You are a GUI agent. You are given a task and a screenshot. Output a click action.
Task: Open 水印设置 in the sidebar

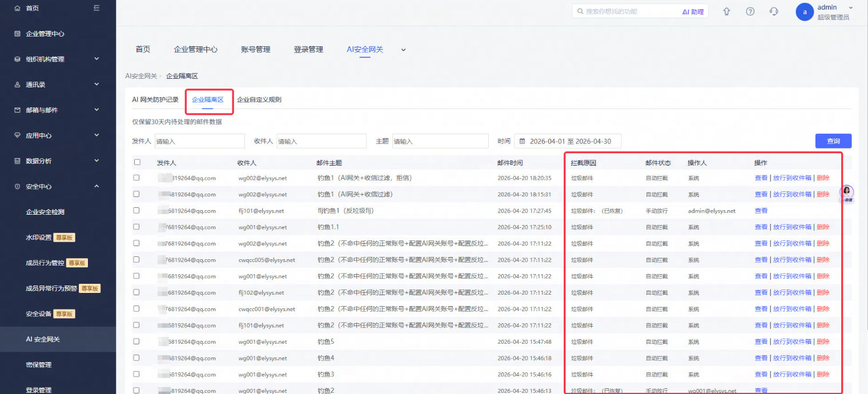point(39,238)
